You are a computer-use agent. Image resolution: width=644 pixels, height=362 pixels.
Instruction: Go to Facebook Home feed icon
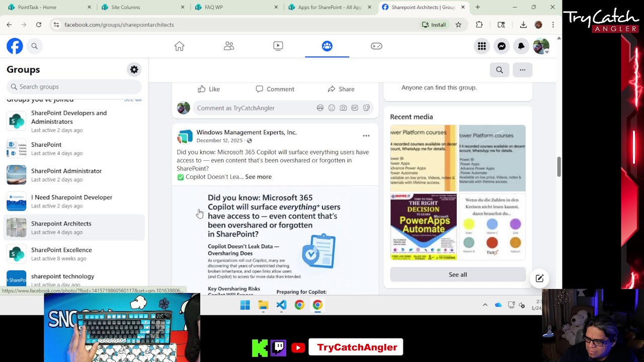pos(179,46)
